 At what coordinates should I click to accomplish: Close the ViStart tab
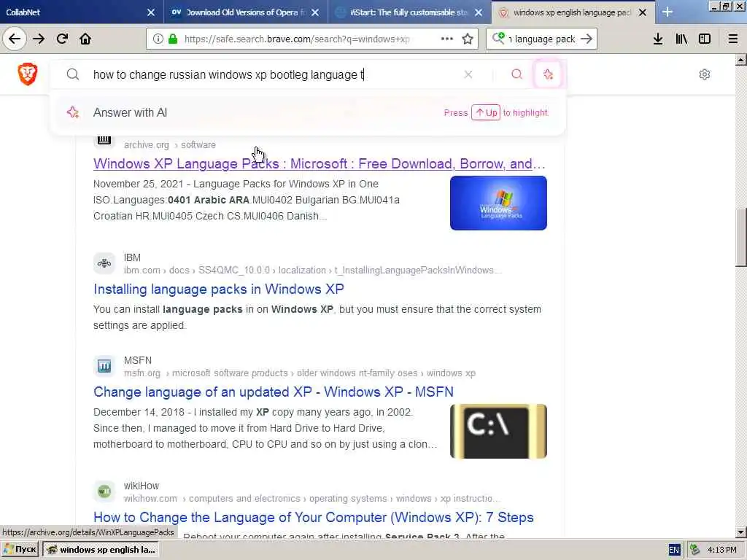point(479,12)
